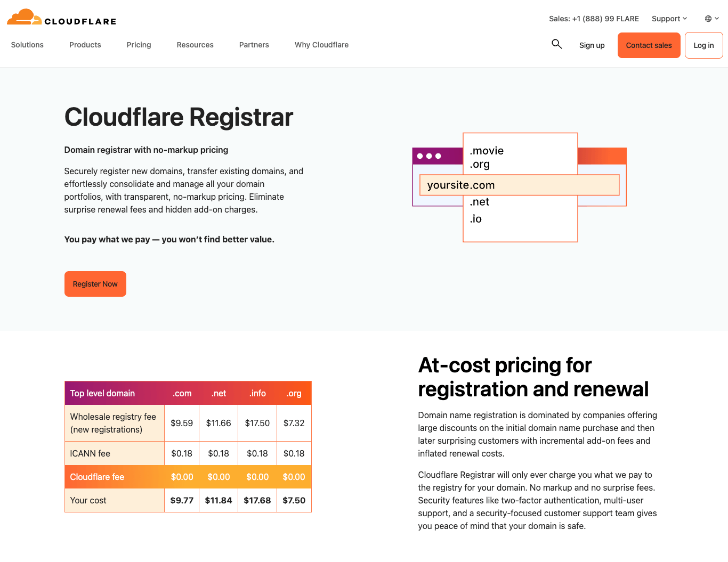
Task: Go to the Pricing menu item
Action: pos(139,45)
